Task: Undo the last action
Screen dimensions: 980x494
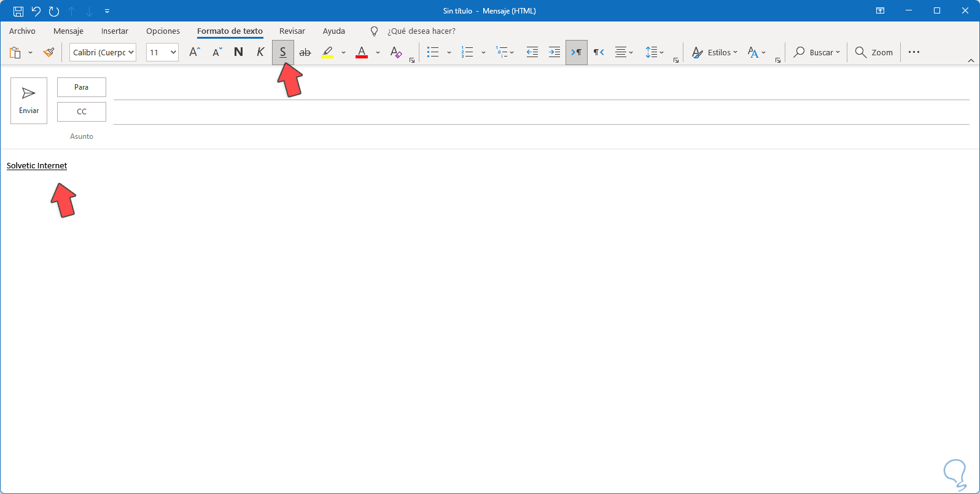Action: click(36, 11)
